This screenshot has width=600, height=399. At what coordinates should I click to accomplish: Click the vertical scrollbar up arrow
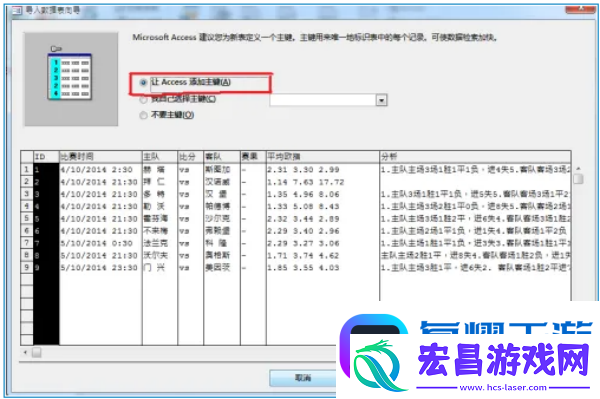[x=578, y=169]
